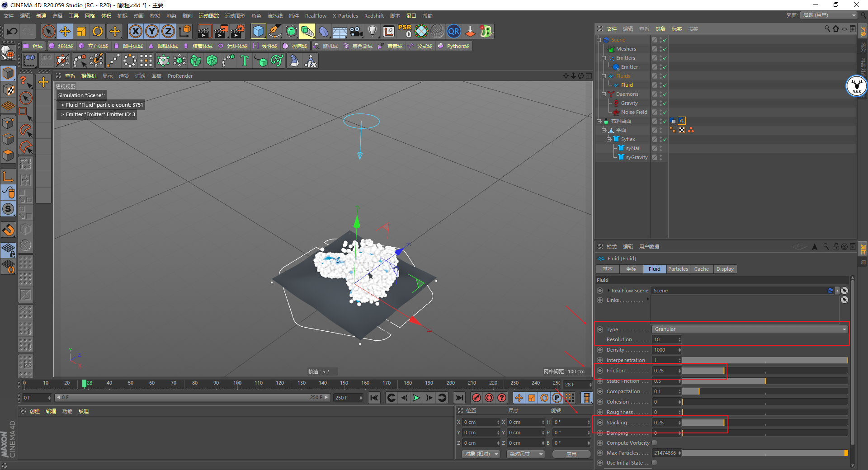Select the Fluid object in tree
868x470 pixels.
pyautogui.click(x=627, y=85)
